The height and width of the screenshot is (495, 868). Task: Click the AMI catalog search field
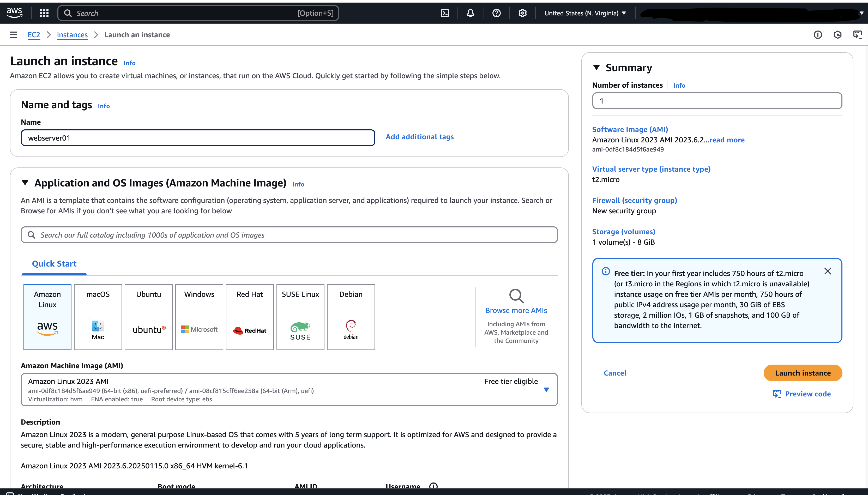click(289, 235)
